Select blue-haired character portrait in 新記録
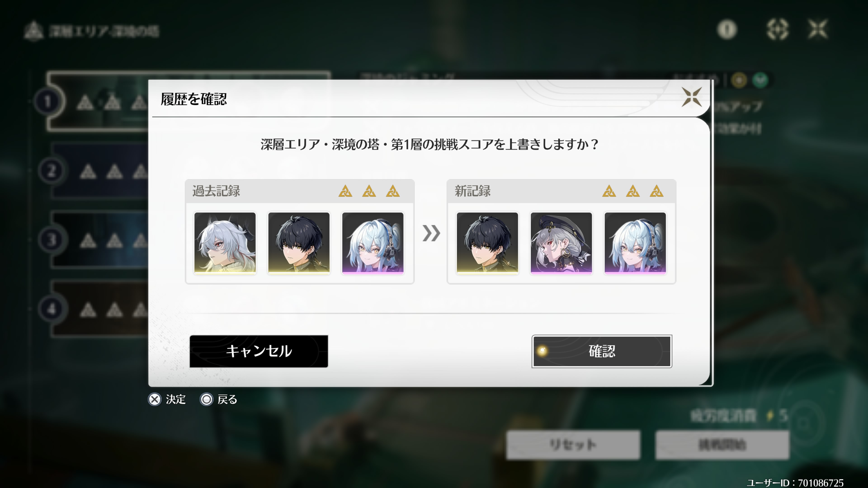 (635, 243)
